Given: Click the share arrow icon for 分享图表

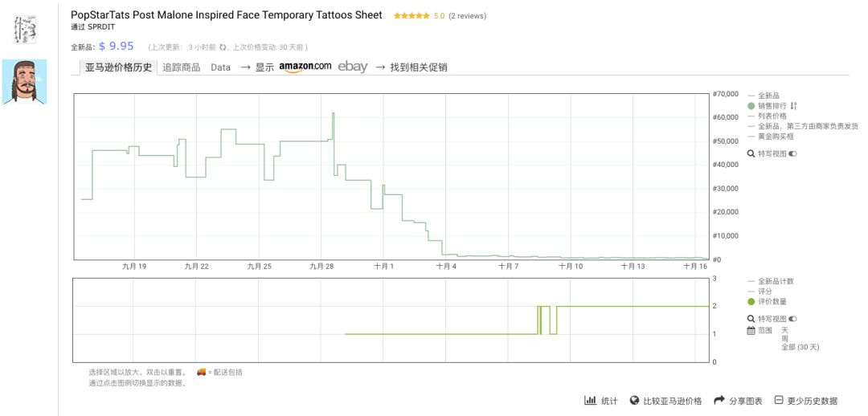Looking at the screenshot, I should pyautogui.click(x=719, y=400).
